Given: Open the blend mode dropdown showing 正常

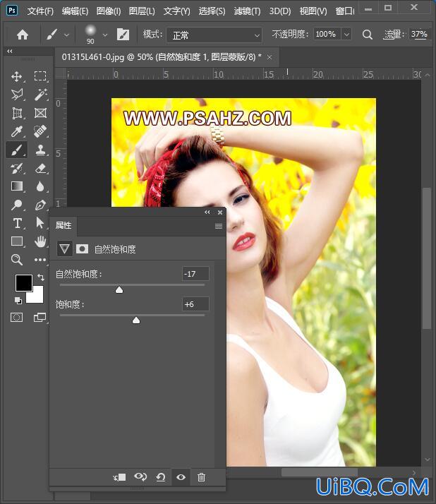Looking at the screenshot, I should click(x=214, y=35).
